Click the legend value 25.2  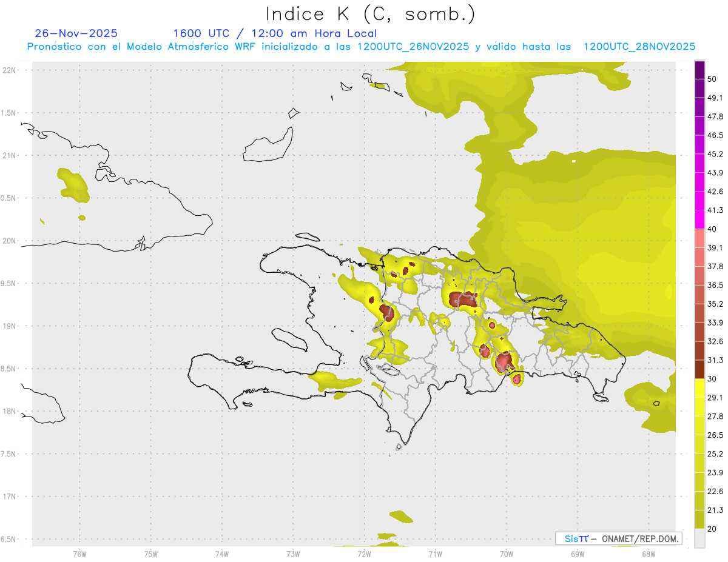[715, 454]
